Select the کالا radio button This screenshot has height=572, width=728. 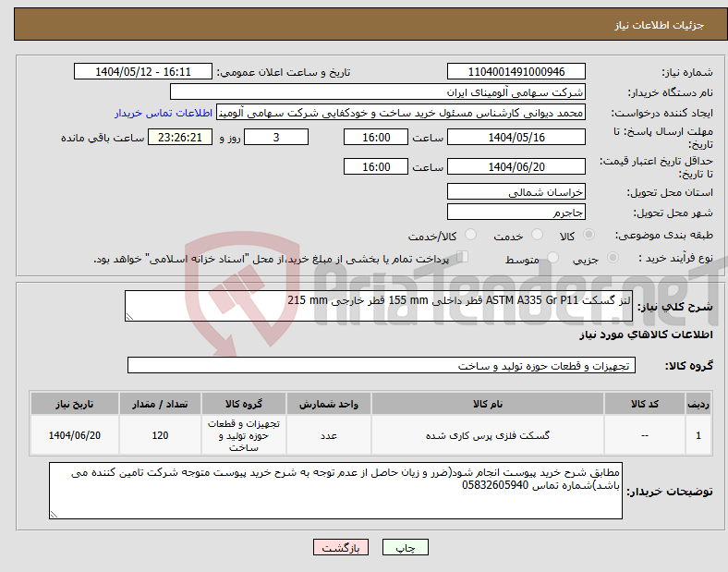click(588, 235)
